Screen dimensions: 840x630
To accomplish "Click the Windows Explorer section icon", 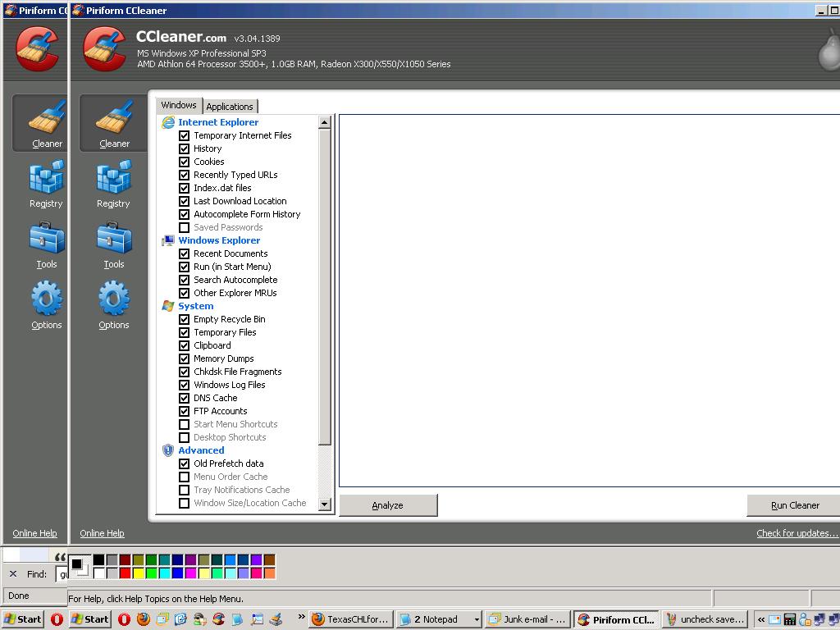I will pos(168,240).
